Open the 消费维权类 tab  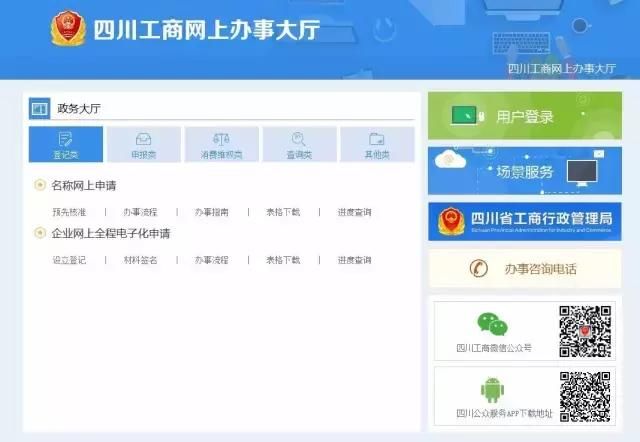point(222,144)
